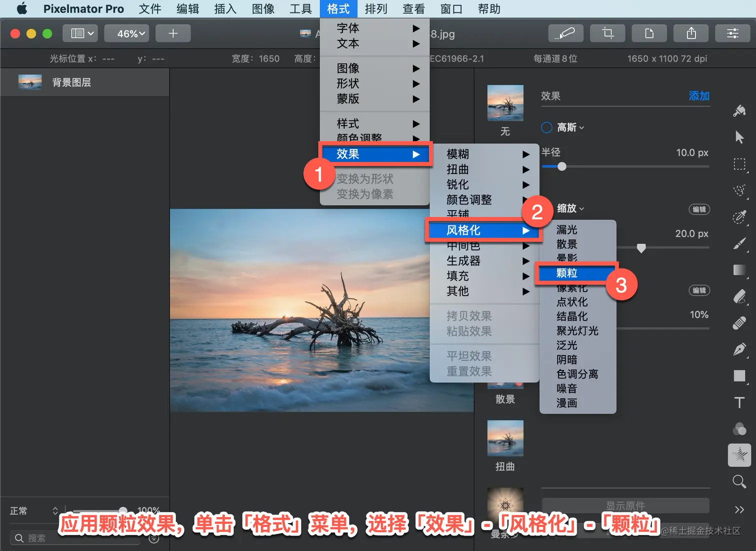Screen dimensions: 756x551
Task: Expand the 锐化 submenu
Action: pos(484,184)
